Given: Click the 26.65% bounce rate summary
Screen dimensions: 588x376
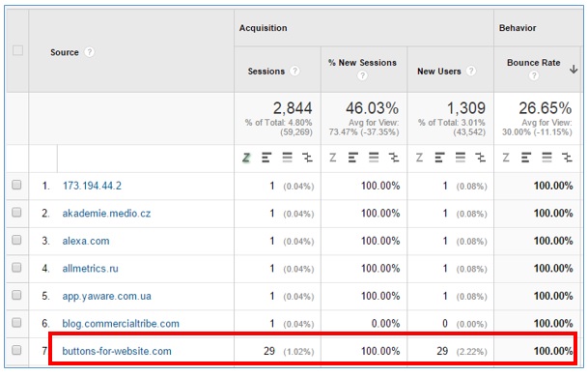Looking at the screenshot, I should [x=546, y=108].
